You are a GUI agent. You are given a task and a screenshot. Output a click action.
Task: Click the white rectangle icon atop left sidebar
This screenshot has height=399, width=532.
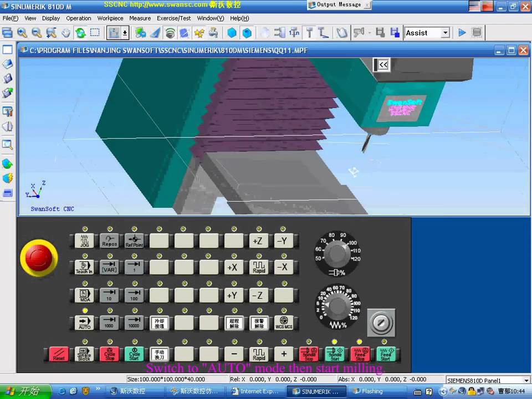(7, 50)
